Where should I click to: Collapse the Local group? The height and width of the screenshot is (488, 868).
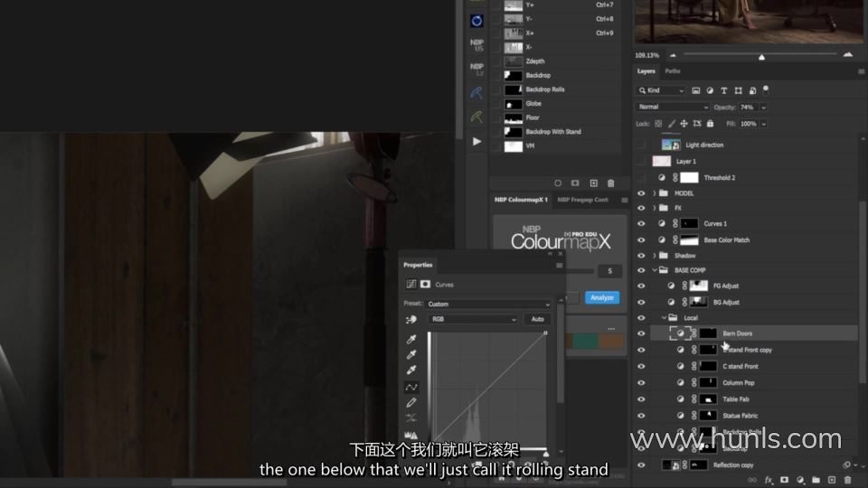tap(664, 317)
